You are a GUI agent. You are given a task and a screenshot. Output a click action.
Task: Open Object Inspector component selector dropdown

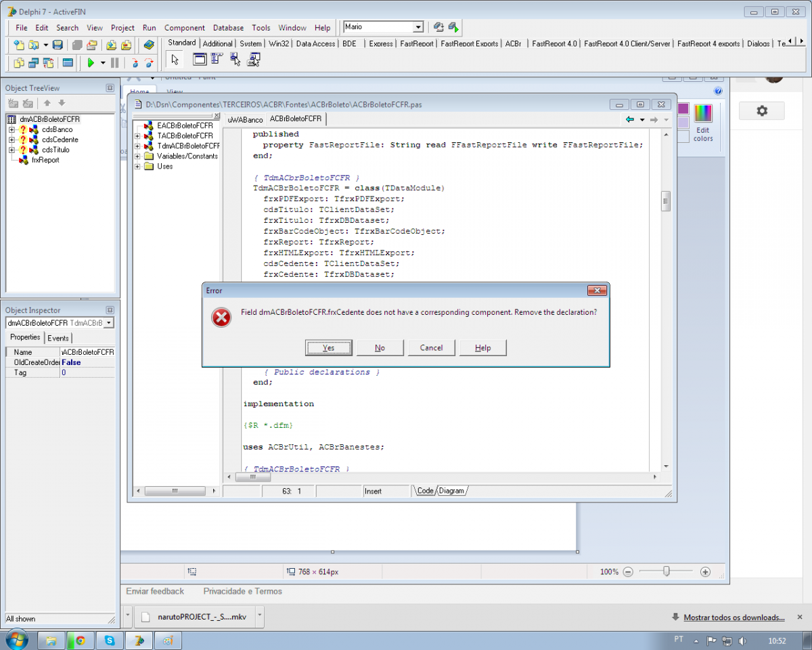click(x=109, y=323)
